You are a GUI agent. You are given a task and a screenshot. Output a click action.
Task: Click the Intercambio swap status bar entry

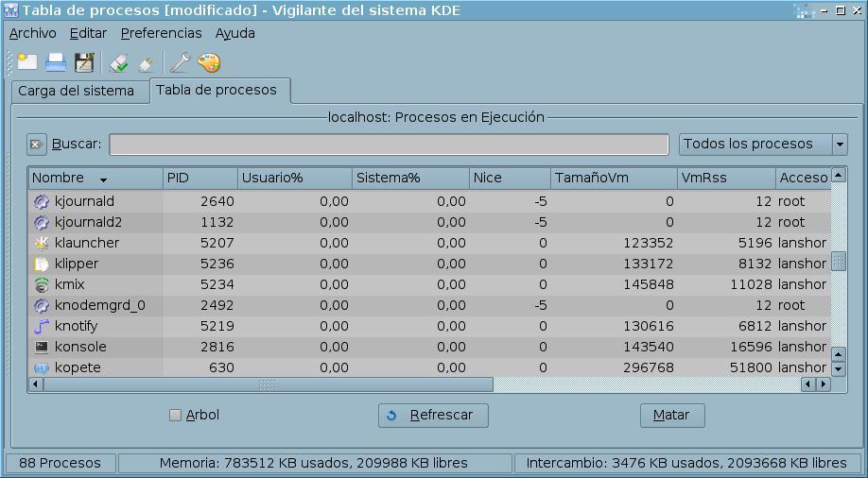(686, 463)
